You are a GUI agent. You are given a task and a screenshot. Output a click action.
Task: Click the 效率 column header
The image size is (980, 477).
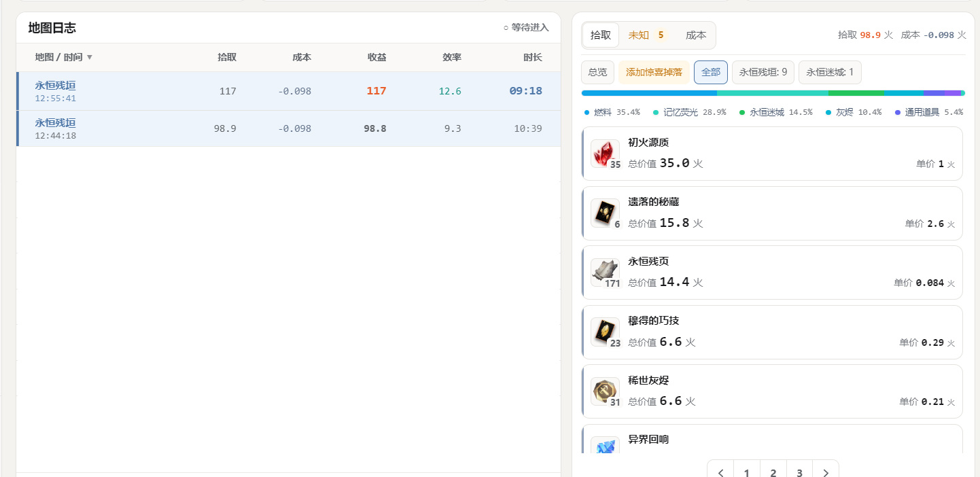[x=452, y=57]
